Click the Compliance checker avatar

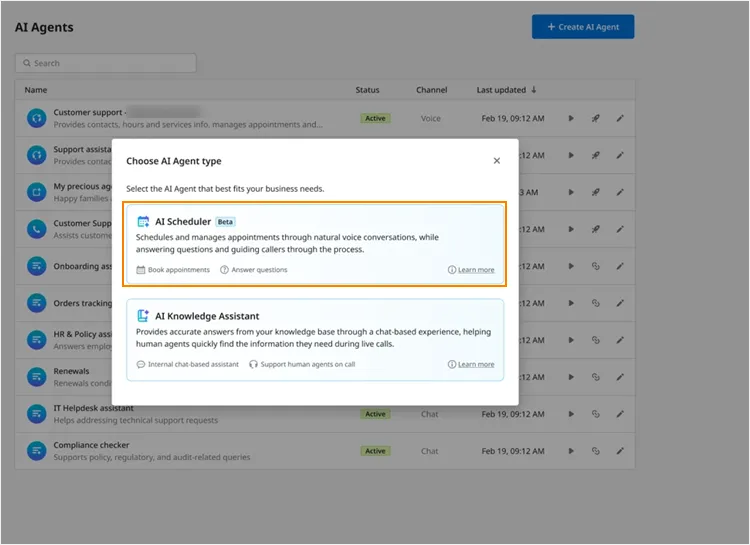[36, 451]
